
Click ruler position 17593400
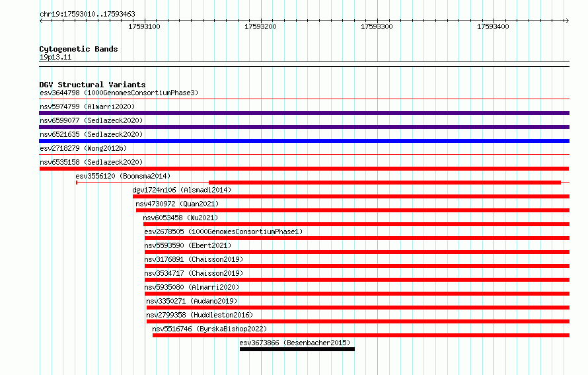pyautogui.click(x=493, y=26)
